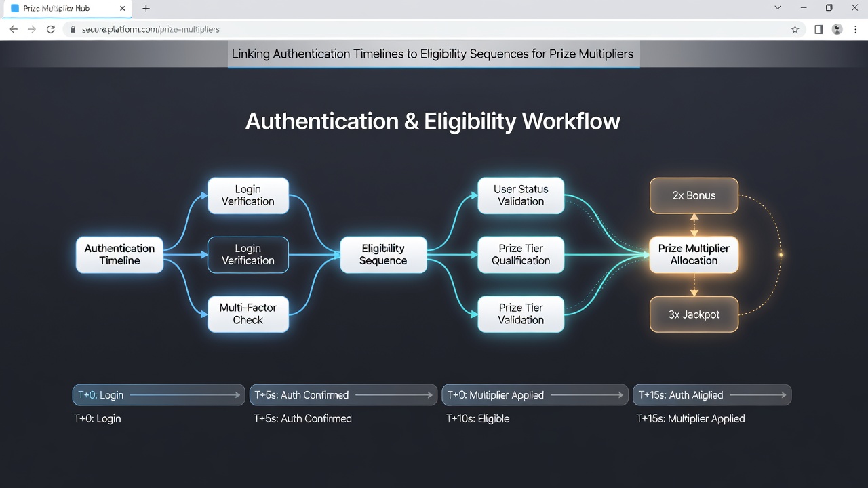Image resolution: width=868 pixels, height=488 pixels.
Task: Reload the page with the refresh icon
Action: [x=50, y=30]
